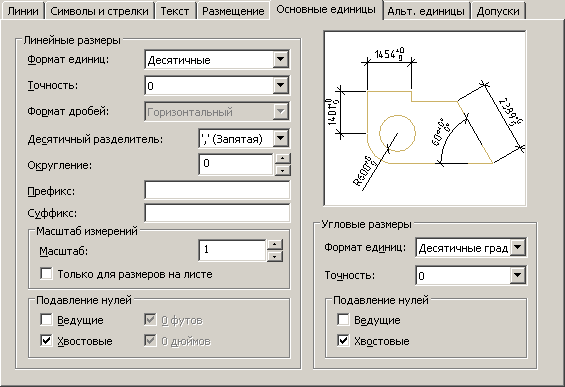Decrease Масштаб value with down arrow

pyautogui.click(x=275, y=256)
